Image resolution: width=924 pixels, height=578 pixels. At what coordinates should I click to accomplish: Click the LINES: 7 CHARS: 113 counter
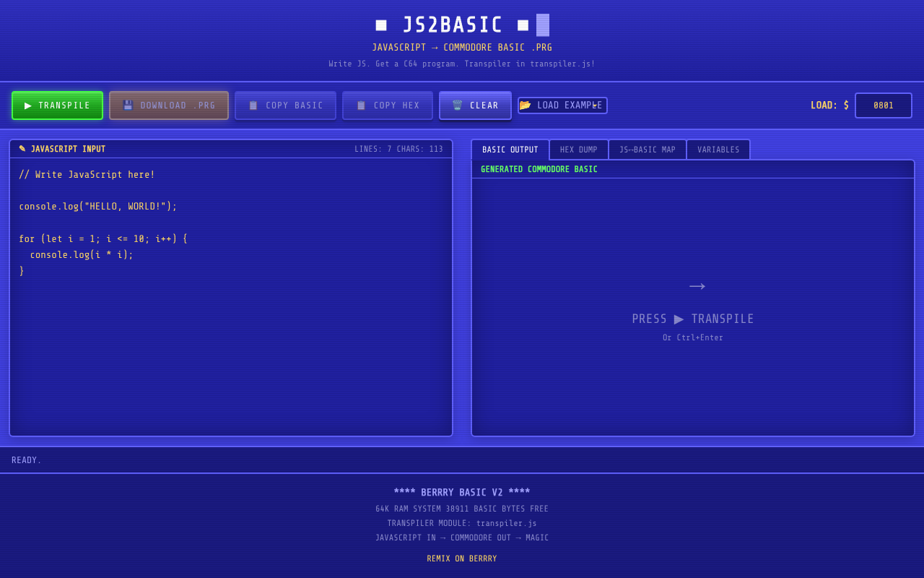point(398,149)
